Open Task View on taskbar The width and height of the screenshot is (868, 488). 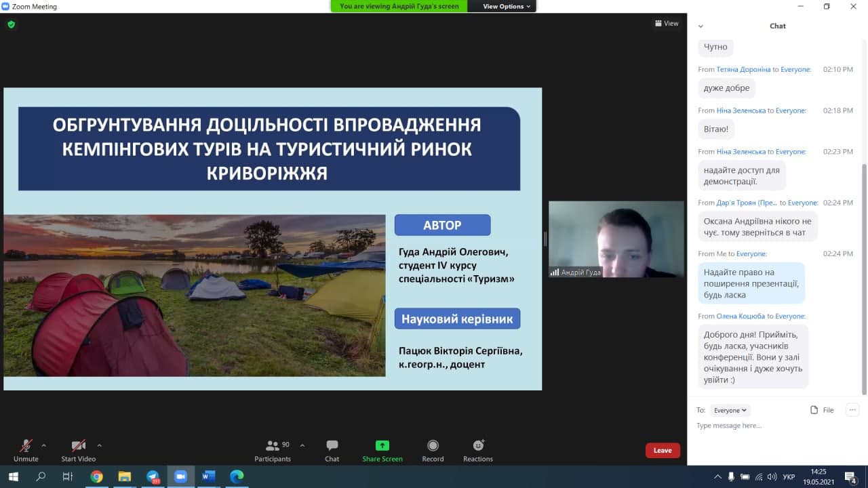coord(68,476)
